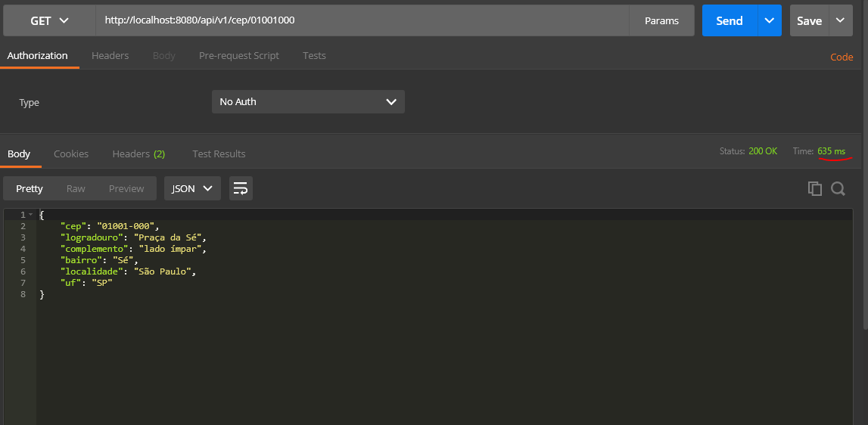Expand the Save options arrow
The image size is (868, 425).
840,20
